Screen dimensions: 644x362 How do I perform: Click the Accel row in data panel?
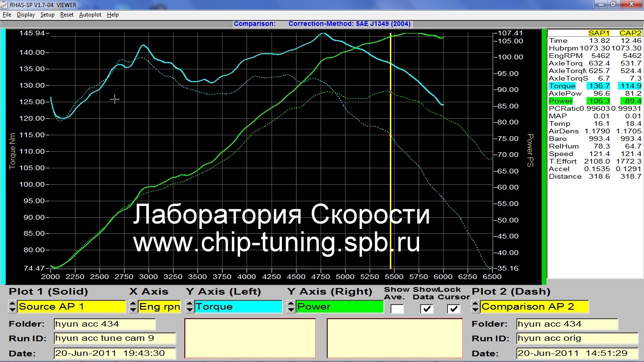(595, 169)
